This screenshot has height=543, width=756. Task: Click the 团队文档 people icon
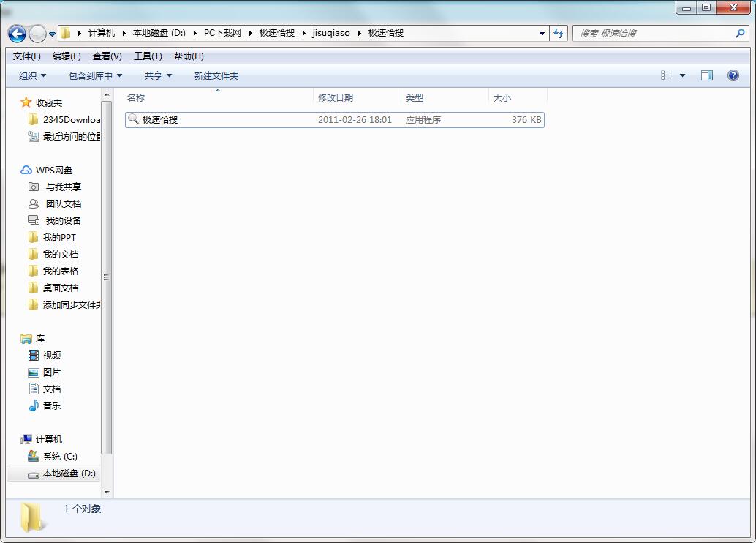pyautogui.click(x=34, y=203)
